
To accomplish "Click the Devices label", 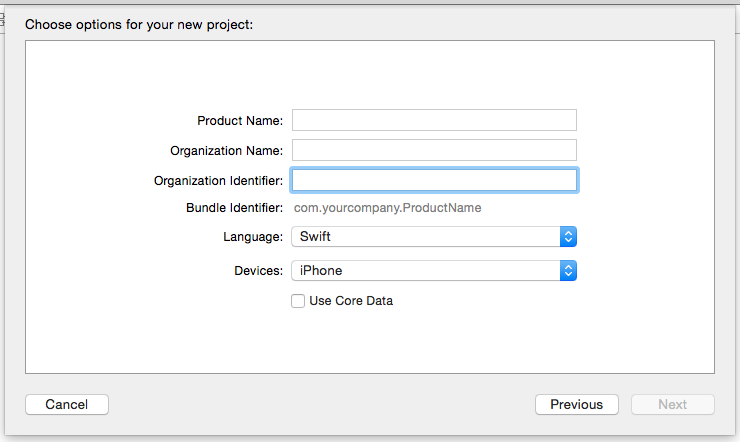I will pos(256,271).
